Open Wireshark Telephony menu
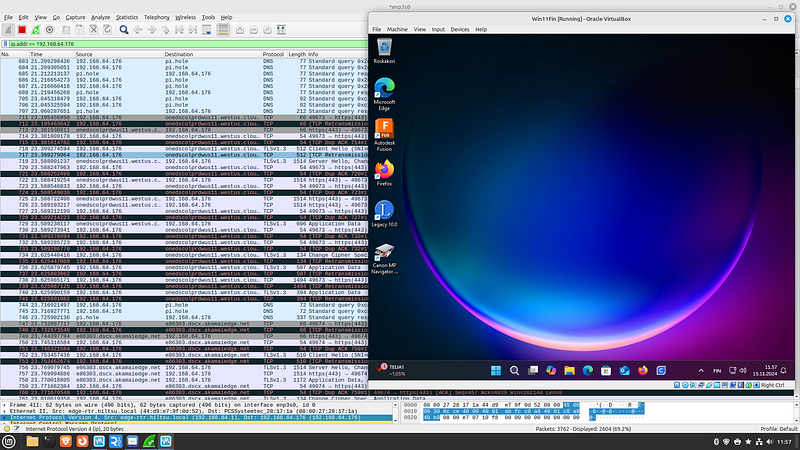The height and width of the screenshot is (450, 800). 157,17
